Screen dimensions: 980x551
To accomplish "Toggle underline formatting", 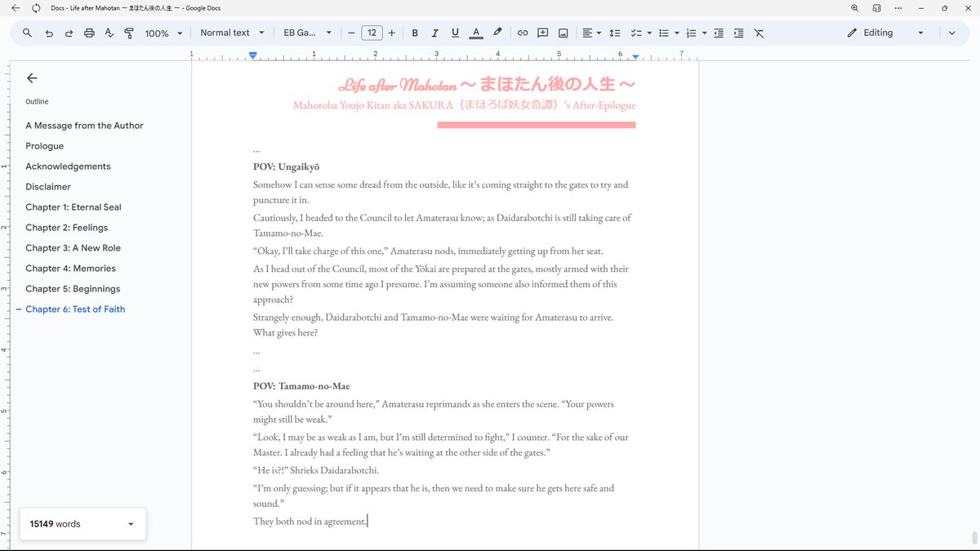I will [455, 33].
